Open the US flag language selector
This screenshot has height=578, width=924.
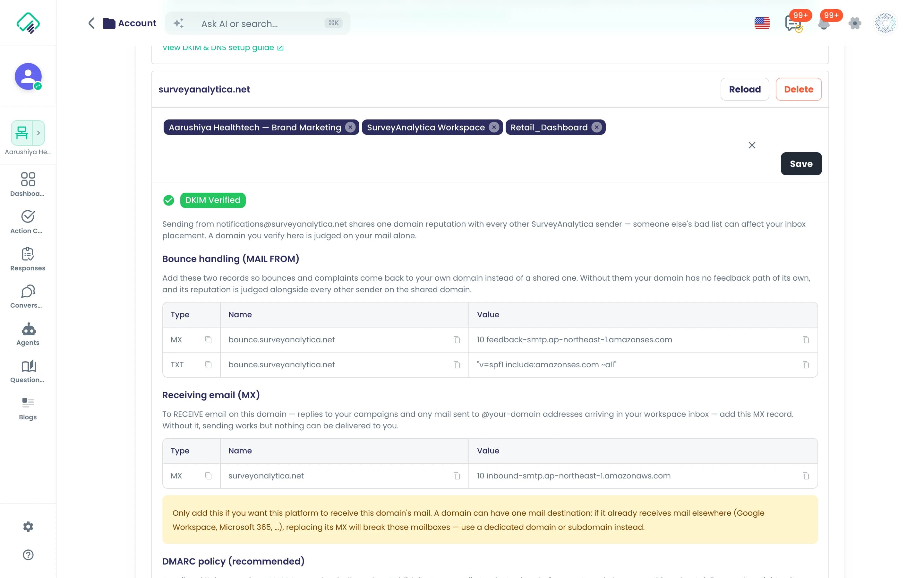pos(762,23)
